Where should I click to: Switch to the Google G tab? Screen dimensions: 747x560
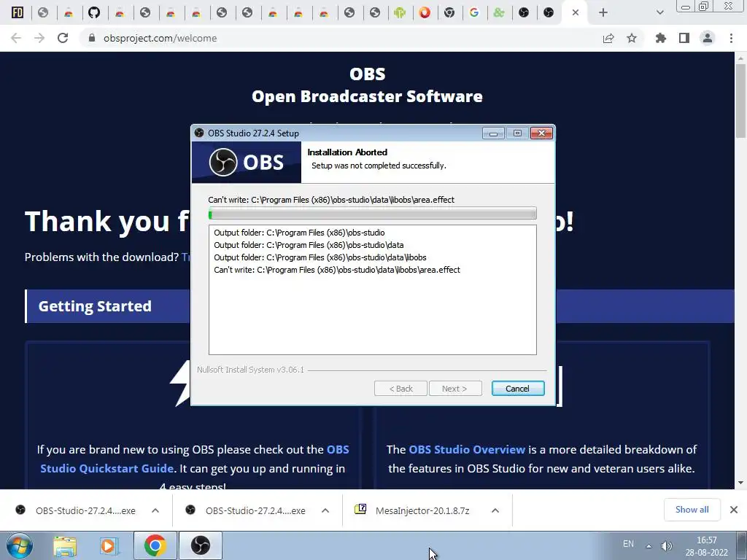coord(474,12)
